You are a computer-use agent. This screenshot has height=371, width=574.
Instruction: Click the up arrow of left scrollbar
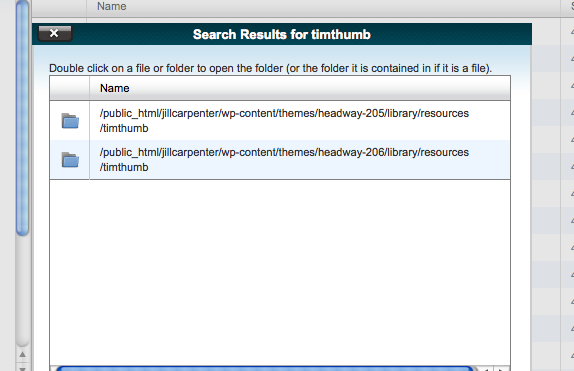coord(22,354)
